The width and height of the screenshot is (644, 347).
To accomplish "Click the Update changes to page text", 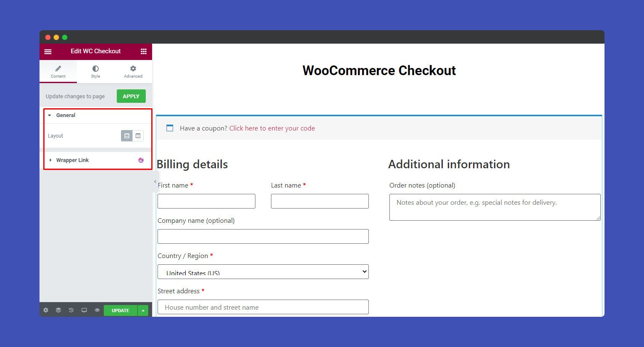I will click(x=75, y=97).
